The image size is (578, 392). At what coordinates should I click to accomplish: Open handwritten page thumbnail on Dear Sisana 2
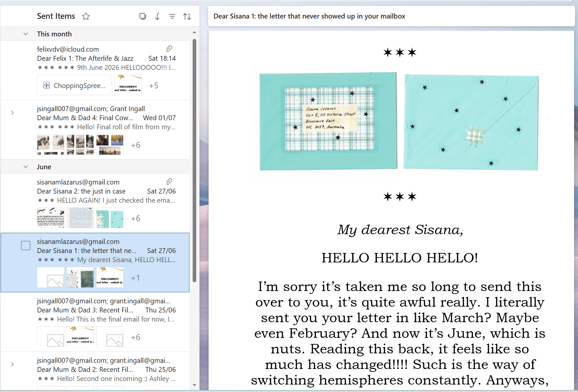(x=80, y=218)
